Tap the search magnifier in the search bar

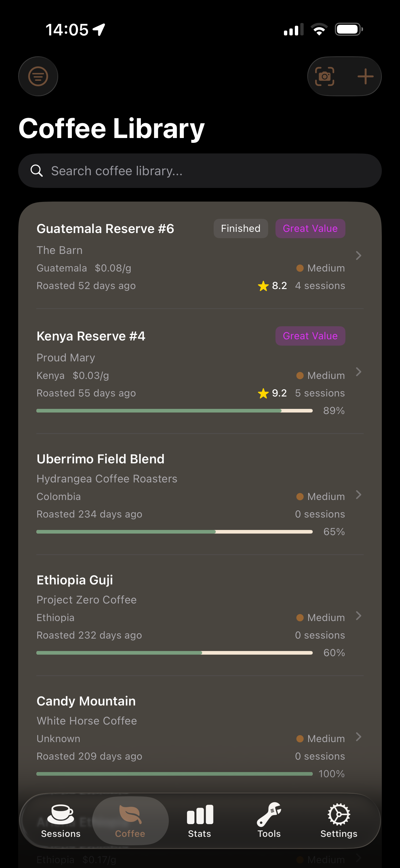(x=37, y=170)
